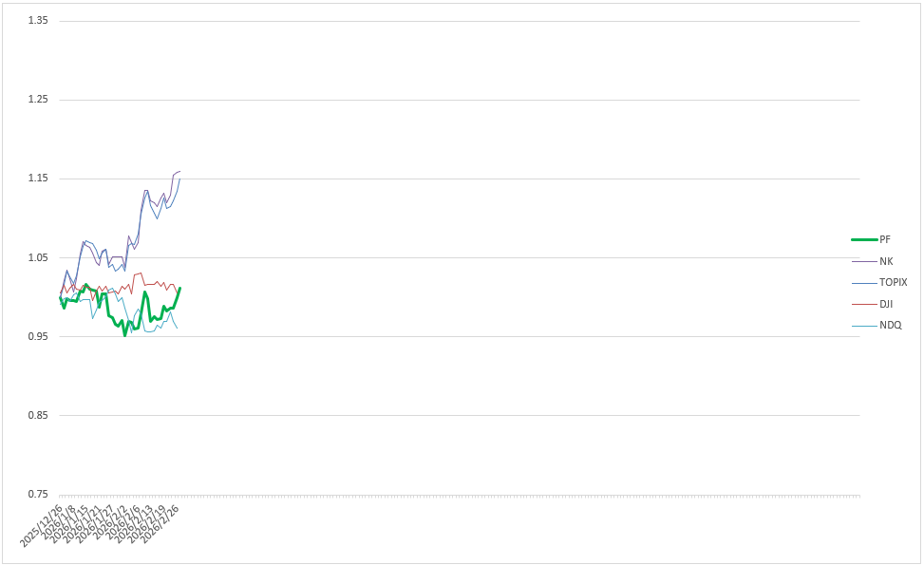
Task: Click the 0.95 vertical axis label
Action: click(x=38, y=336)
